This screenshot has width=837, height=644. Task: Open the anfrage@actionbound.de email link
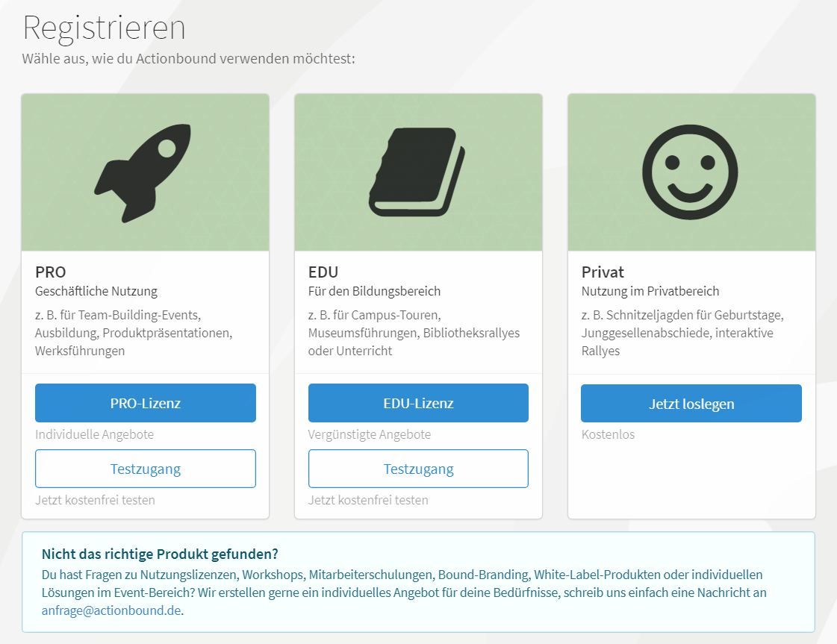(111, 610)
